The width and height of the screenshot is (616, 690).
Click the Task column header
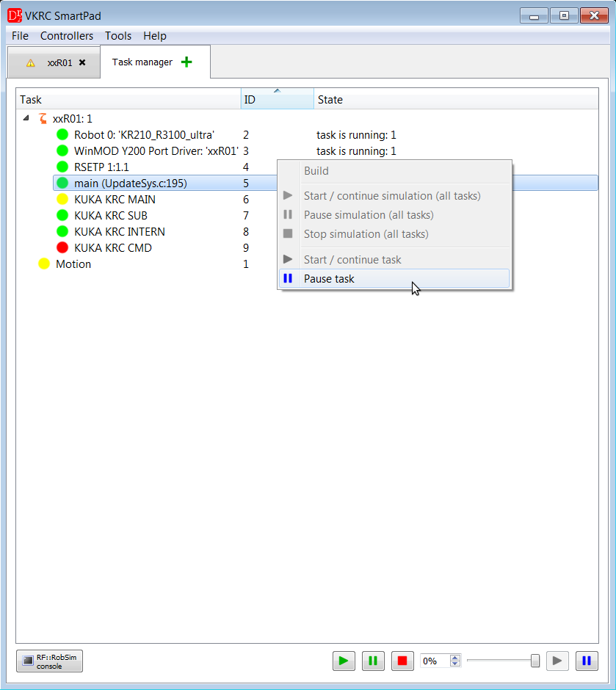click(x=128, y=99)
